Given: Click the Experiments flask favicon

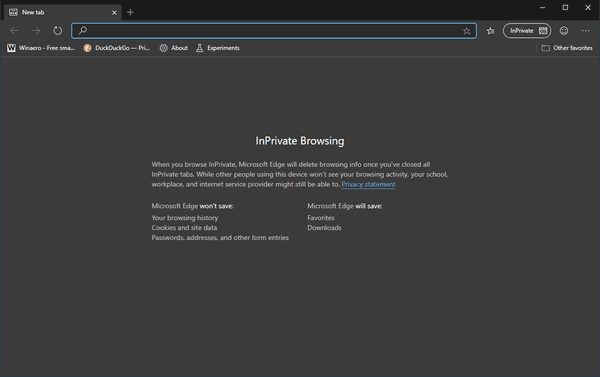Looking at the screenshot, I should (199, 48).
